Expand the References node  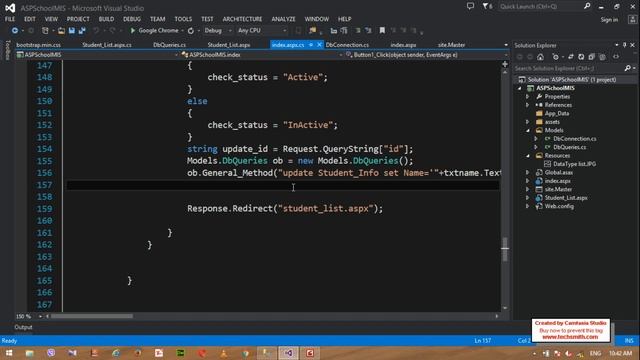click(x=527, y=105)
